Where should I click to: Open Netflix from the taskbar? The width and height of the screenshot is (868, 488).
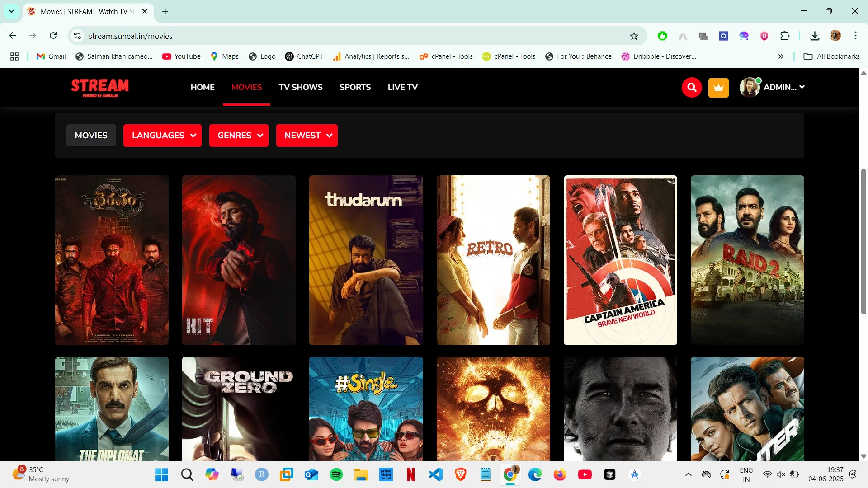click(410, 474)
